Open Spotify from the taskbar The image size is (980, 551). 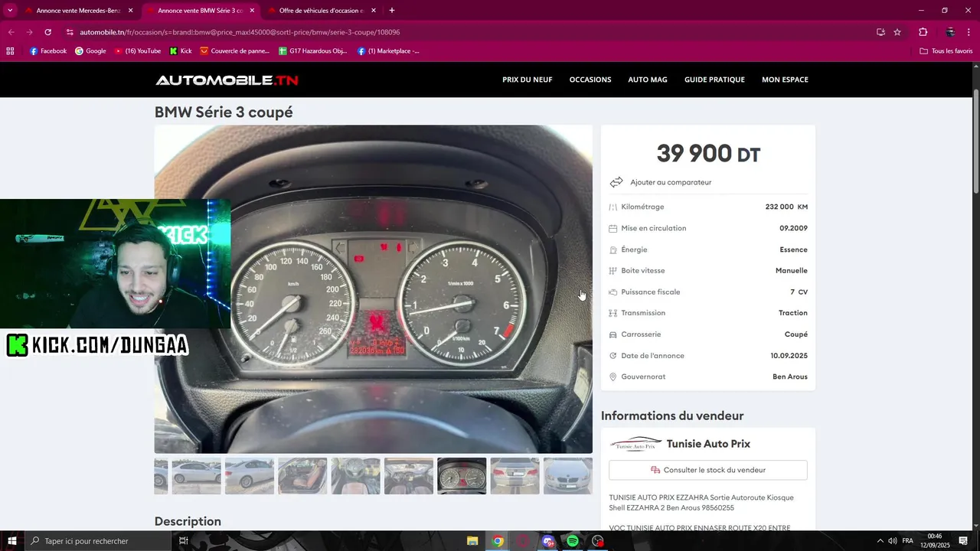573,541
